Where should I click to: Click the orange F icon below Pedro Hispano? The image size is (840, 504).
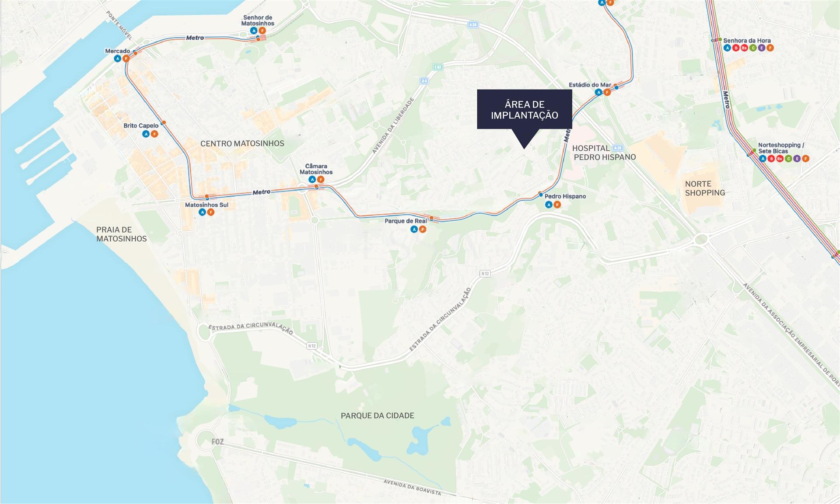557,205
